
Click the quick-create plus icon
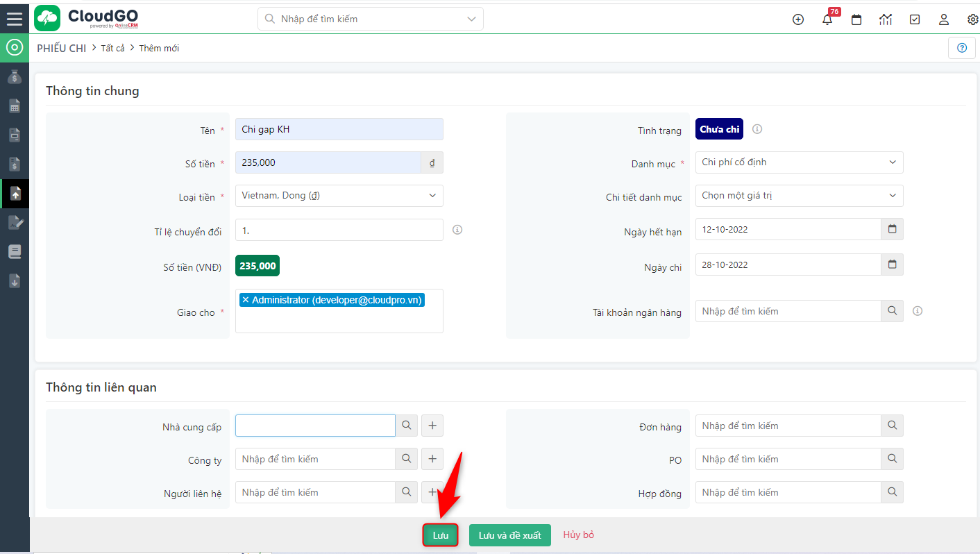click(x=797, y=19)
